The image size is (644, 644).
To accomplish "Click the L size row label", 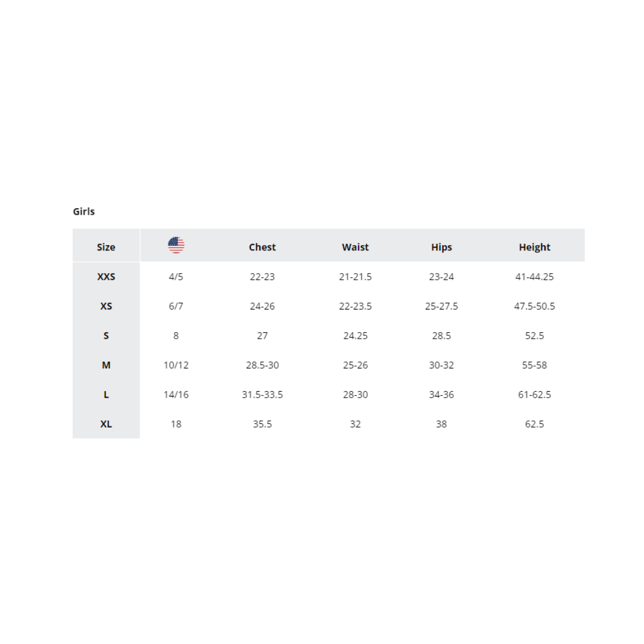I will tap(106, 394).
